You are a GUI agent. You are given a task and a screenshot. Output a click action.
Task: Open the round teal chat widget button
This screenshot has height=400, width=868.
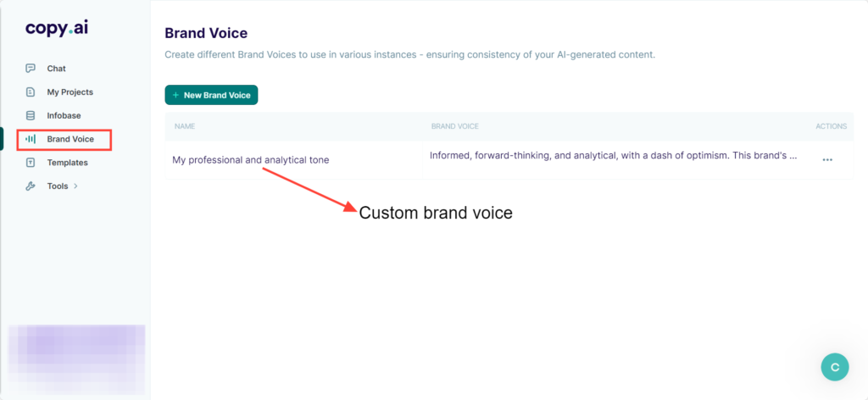tap(835, 367)
